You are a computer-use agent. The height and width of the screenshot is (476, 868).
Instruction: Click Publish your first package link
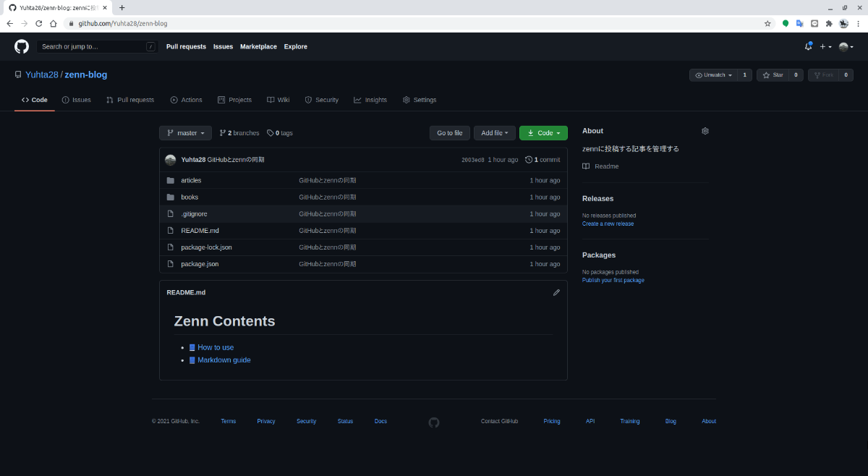coord(613,280)
